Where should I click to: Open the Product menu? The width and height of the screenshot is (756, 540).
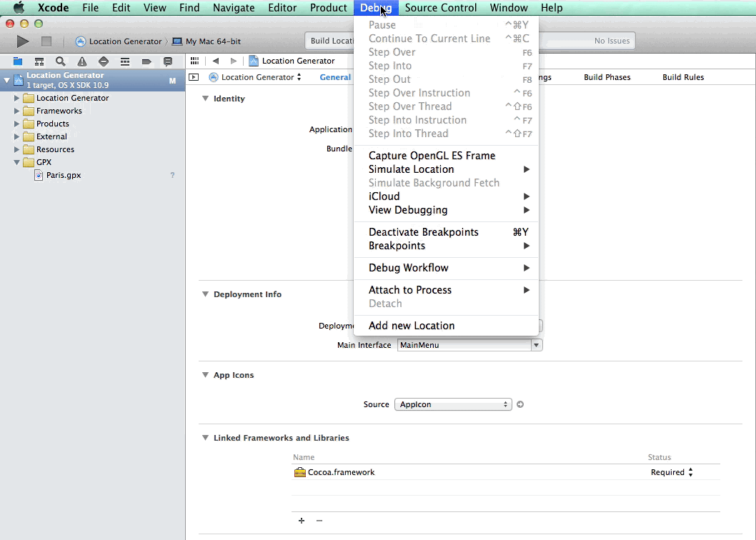pos(329,8)
